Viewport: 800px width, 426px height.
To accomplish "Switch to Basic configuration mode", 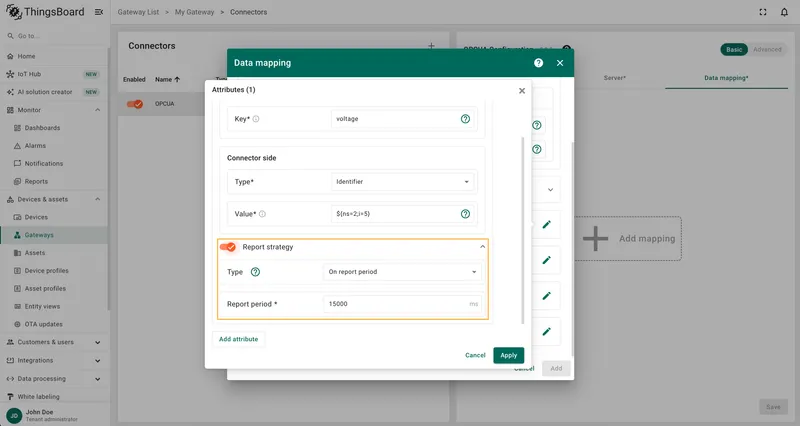I will click(734, 49).
